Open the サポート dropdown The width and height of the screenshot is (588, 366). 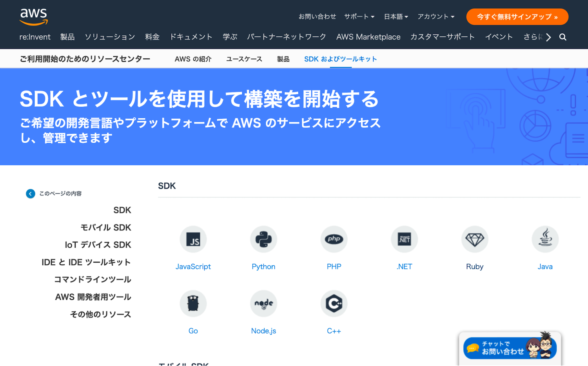point(359,16)
